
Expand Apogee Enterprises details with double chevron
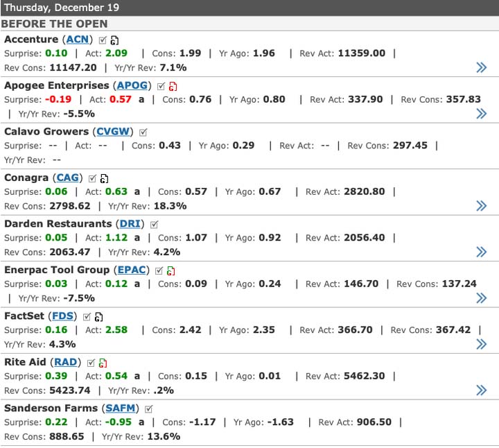point(481,113)
